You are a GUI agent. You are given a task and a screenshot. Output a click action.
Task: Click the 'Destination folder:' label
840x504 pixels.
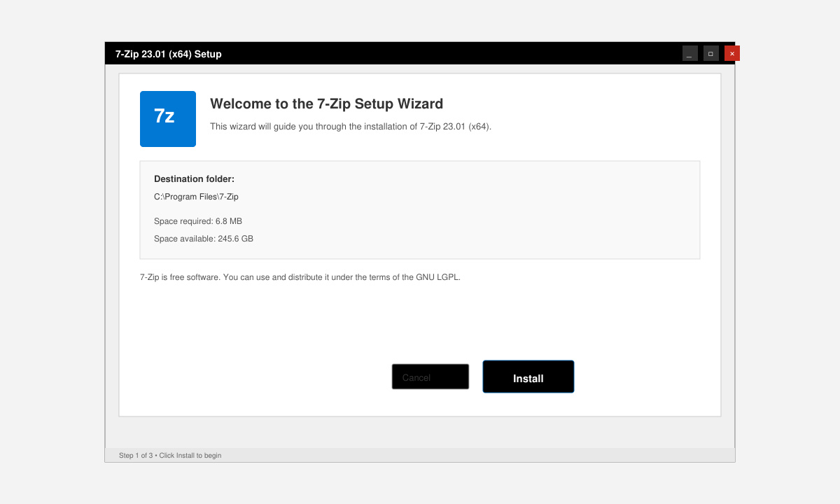[194, 179]
